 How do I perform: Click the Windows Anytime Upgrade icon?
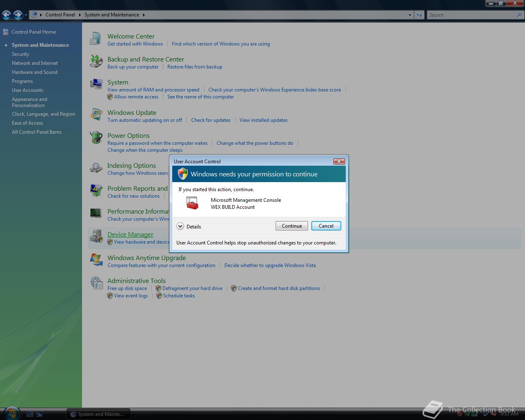click(x=96, y=260)
